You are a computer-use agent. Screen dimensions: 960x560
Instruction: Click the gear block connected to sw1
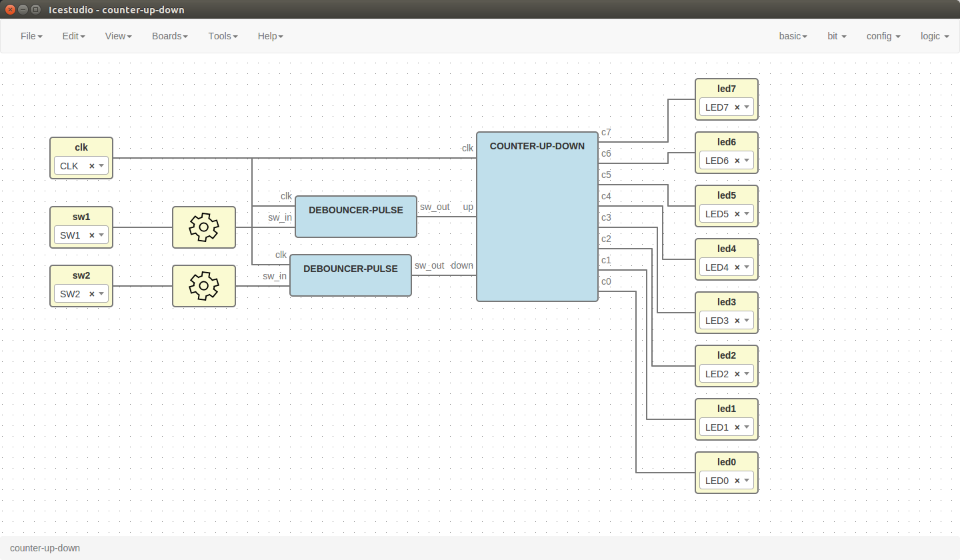click(203, 227)
